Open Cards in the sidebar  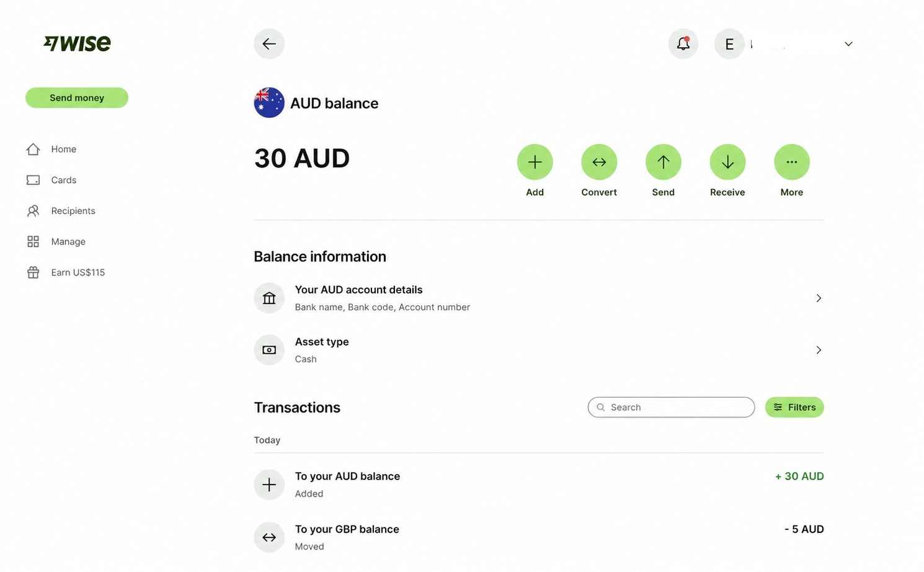[x=64, y=180]
